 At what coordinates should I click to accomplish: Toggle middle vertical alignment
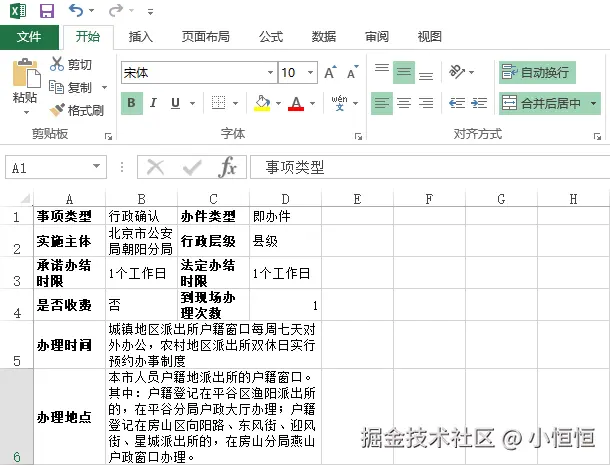(x=404, y=72)
